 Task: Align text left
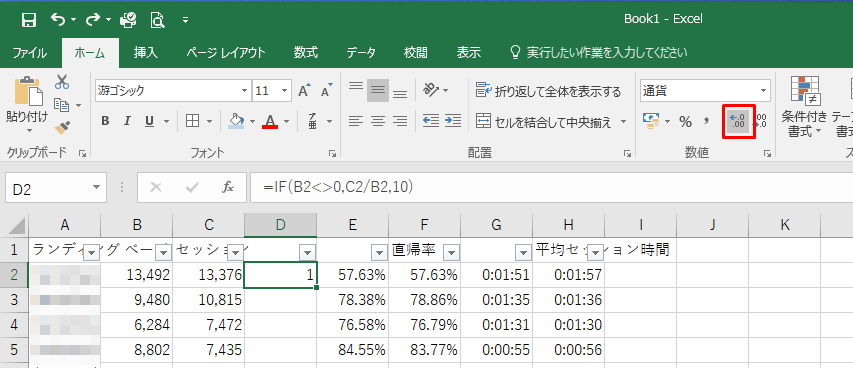[355, 121]
